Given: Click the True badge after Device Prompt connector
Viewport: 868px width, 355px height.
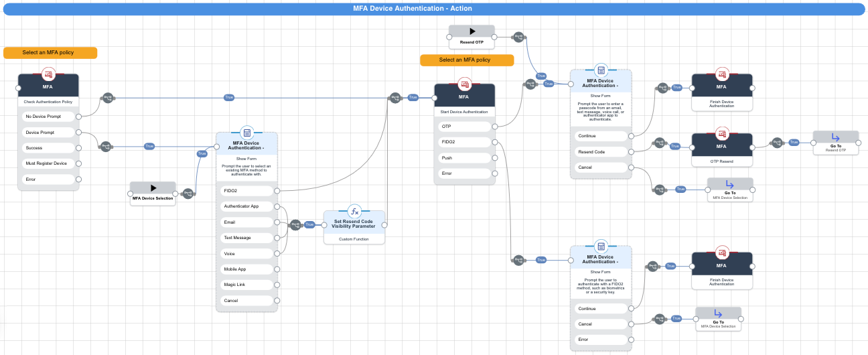Looking at the screenshot, I should 149,146.
